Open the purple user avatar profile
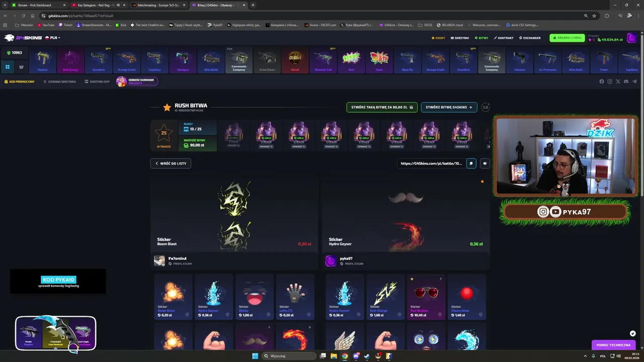The image size is (644, 362). click(632, 38)
